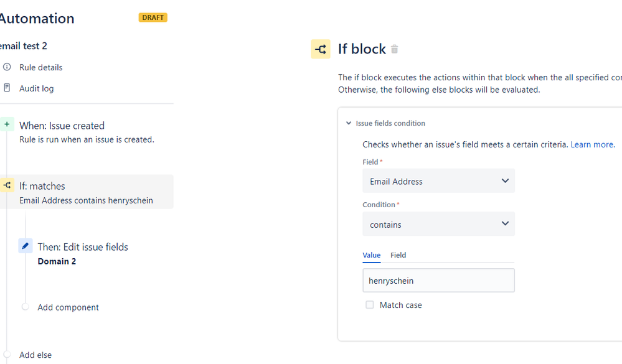Viewport: 622px width, 364px height.
Task: Select the Value tab
Action: point(372,255)
